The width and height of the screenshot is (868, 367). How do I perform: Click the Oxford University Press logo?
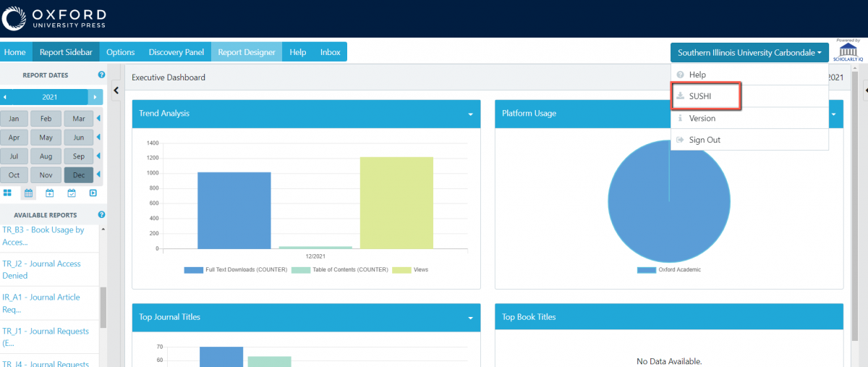(55, 19)
